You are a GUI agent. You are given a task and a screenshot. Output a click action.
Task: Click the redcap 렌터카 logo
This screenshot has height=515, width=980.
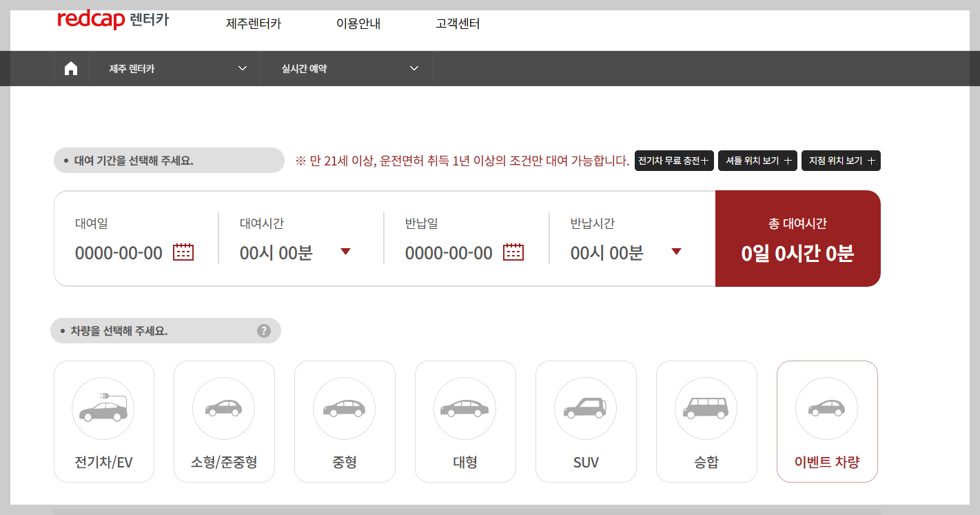coord(113,20)
